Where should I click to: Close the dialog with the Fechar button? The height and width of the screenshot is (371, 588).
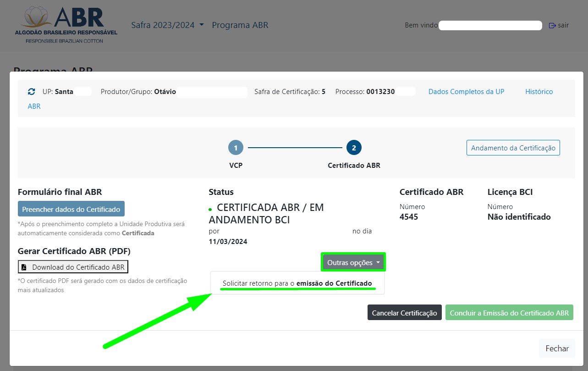(x=557, y=349)
